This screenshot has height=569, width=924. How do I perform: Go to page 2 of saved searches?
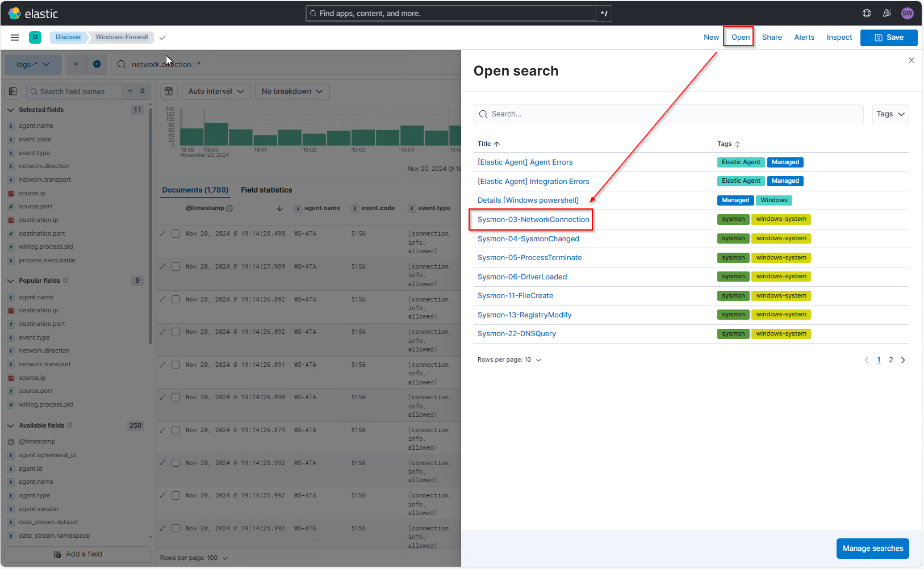point(891,360)
